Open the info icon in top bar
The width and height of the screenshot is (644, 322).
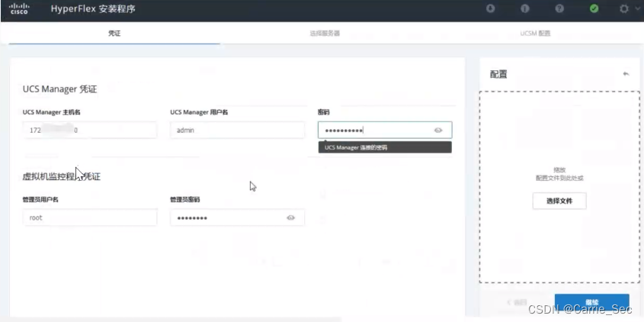(x=525, y=8)
